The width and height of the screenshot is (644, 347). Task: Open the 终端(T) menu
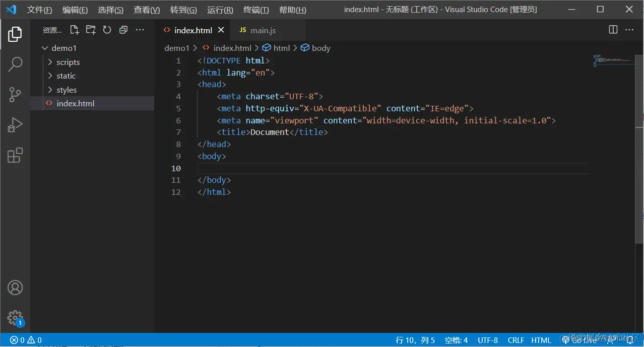pos(256,10)
